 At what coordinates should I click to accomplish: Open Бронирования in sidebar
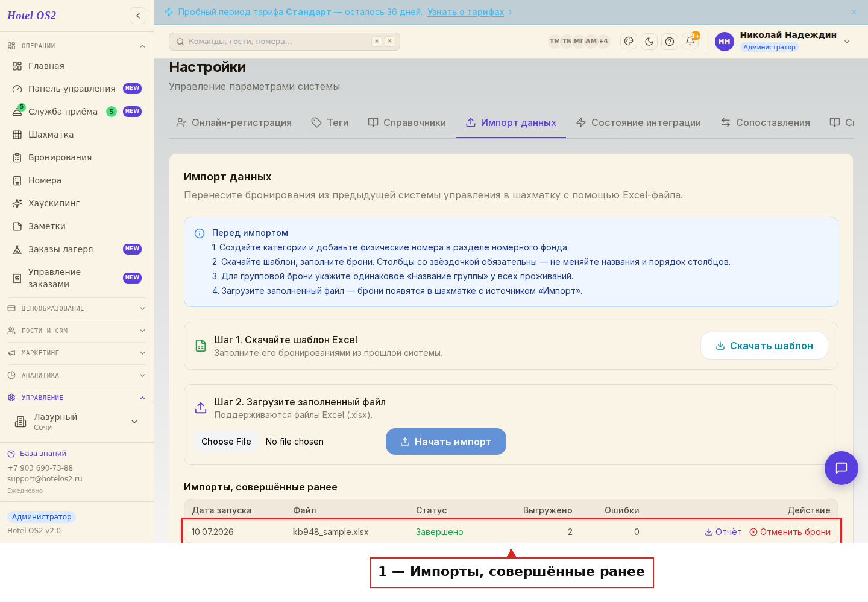pyautogui.click(x=77, y=157)
